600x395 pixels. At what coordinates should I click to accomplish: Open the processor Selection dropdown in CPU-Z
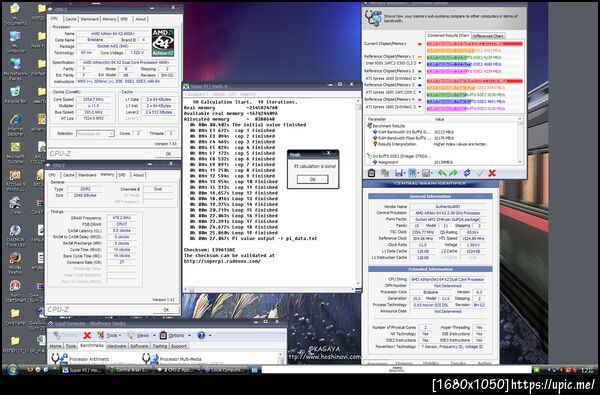(95, 134)
